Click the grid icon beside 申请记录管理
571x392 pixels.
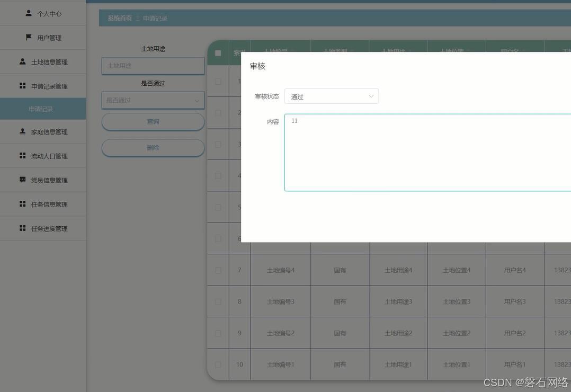(23, 86)
